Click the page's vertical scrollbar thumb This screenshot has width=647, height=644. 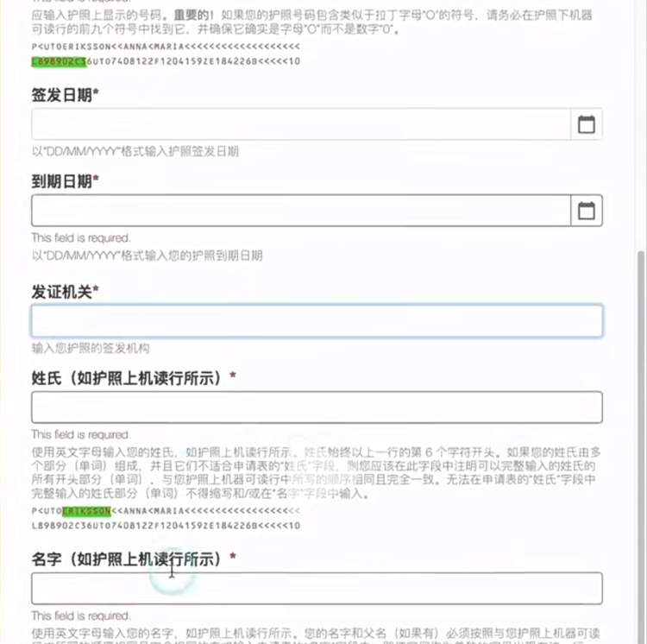(642, 445)
